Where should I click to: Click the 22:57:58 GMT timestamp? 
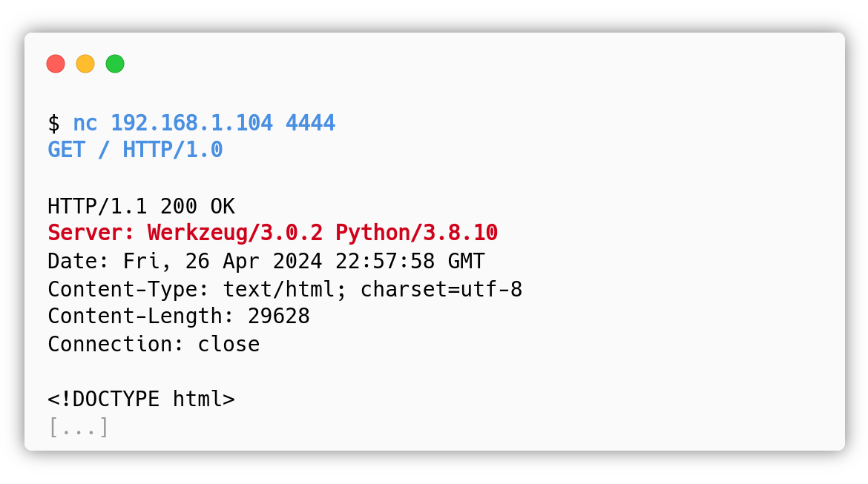(x=410, y=261)
